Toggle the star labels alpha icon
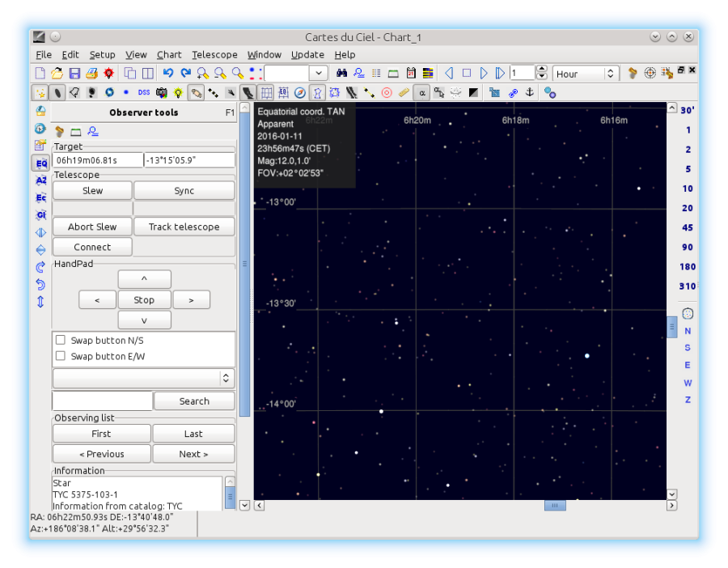The width and height of the screenshot is (728, 568). click(x=422, y=93)
